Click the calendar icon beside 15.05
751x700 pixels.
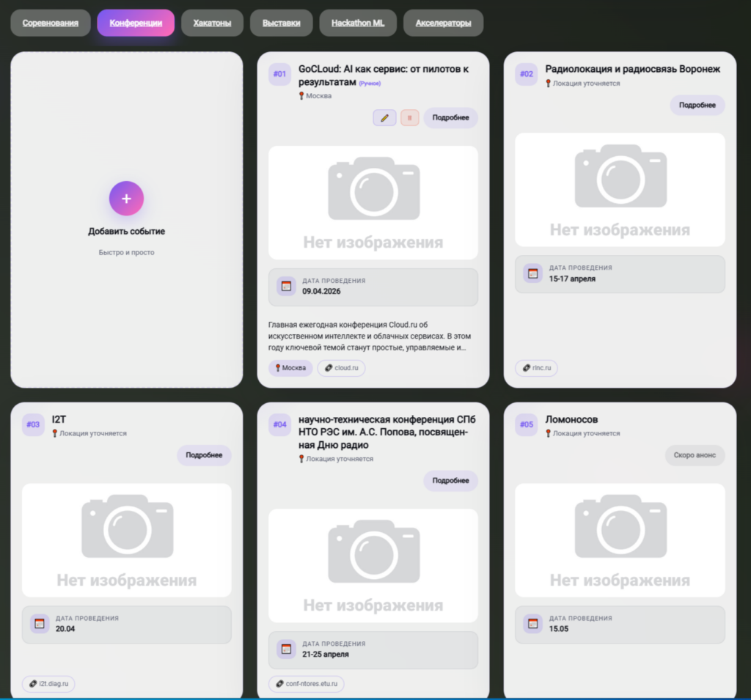532,623
